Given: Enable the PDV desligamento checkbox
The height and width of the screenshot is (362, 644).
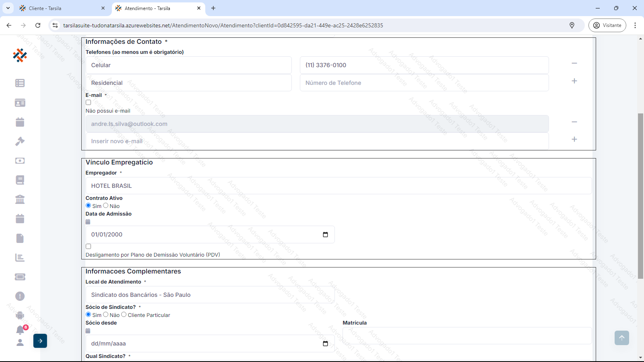Looking at the screenshot, I should (x=89, y=247).
